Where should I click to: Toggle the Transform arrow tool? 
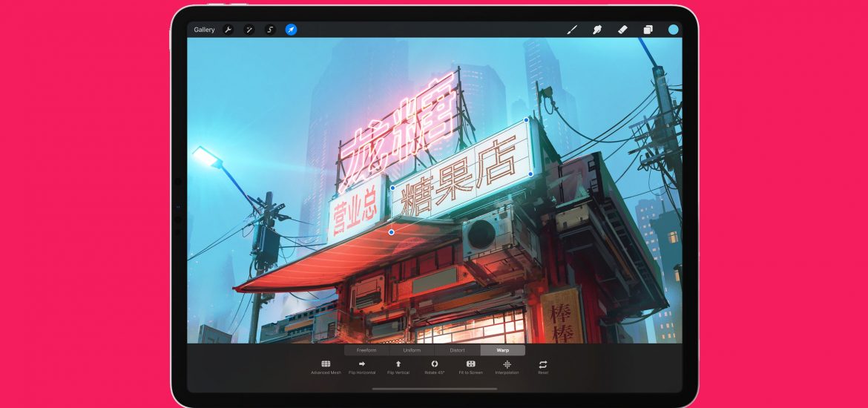[x=291, y=30]
